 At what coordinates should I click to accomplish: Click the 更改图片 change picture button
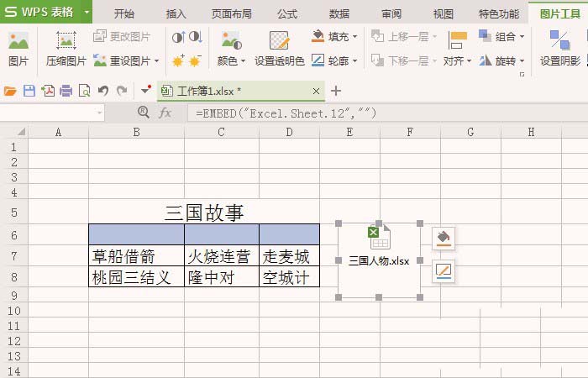pyautogui.click(x=122, y=36)
